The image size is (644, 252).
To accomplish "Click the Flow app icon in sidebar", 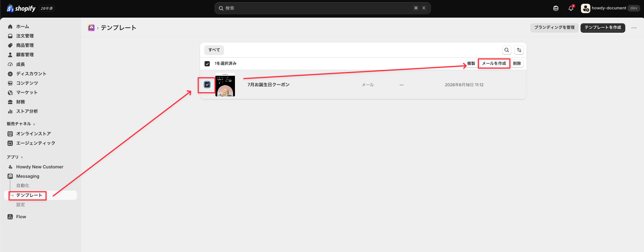I will tap(10, 217).
